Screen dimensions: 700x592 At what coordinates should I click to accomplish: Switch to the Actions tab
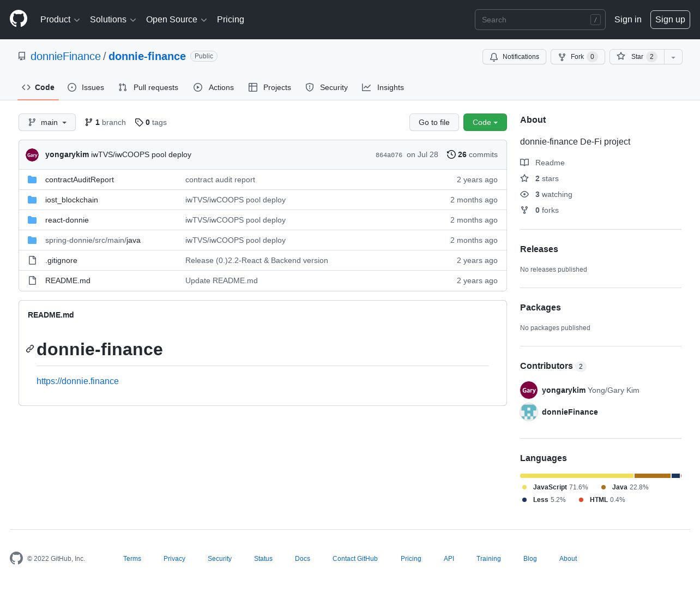[x=214, y=87]
